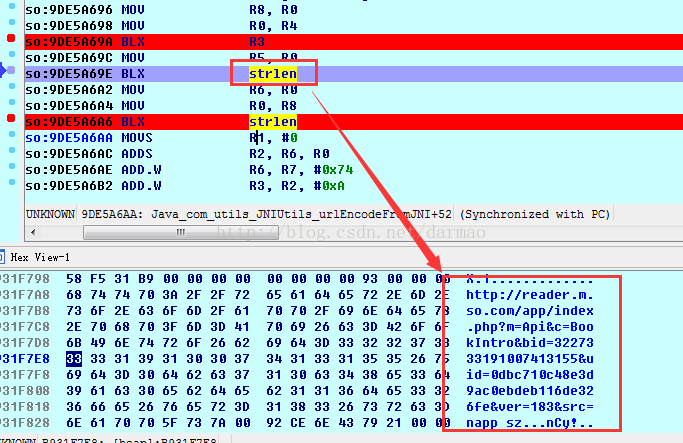Click Java_com_utils_JNIUtils_urlEncodeFromJNI+52 status text
The image size is (683, 443).
coord(301,214)
